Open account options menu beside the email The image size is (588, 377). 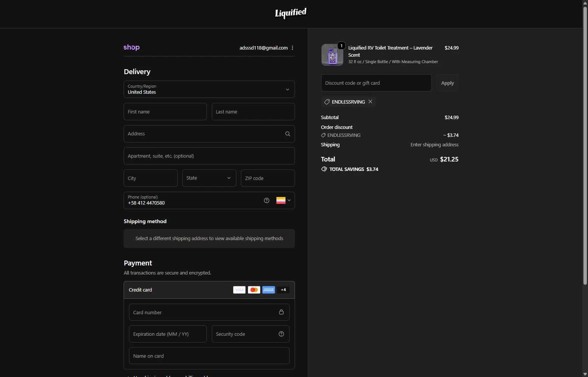pos(292,48)
